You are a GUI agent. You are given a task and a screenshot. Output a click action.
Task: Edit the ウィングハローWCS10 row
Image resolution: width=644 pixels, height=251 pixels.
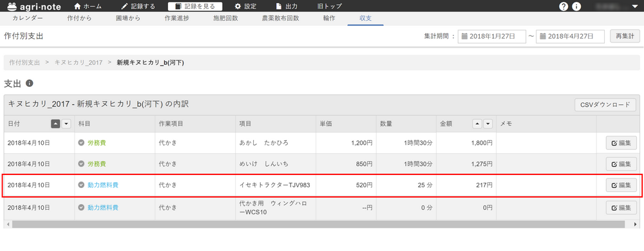(621, 207)
